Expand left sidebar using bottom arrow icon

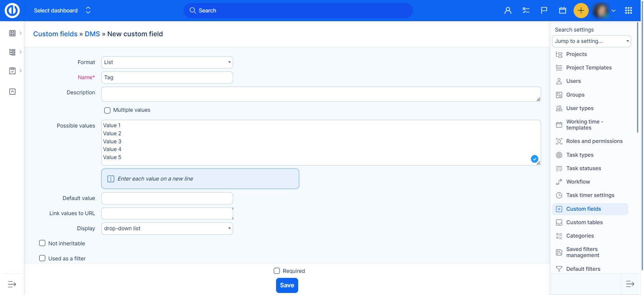(12, 284)
